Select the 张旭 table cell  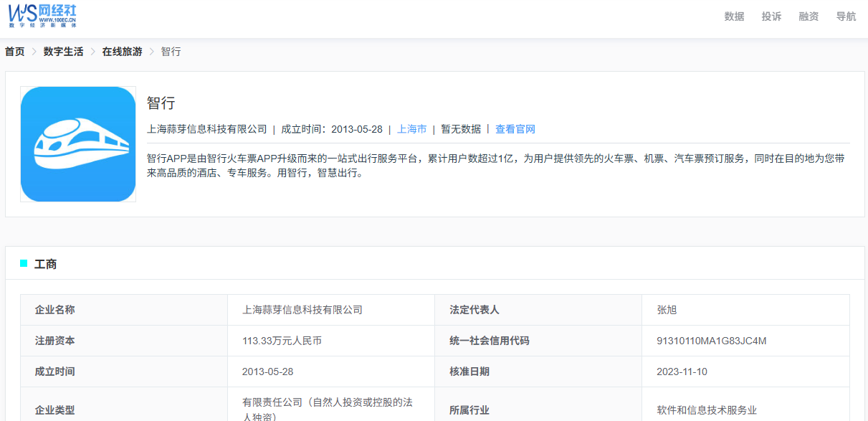click(745, 310)
